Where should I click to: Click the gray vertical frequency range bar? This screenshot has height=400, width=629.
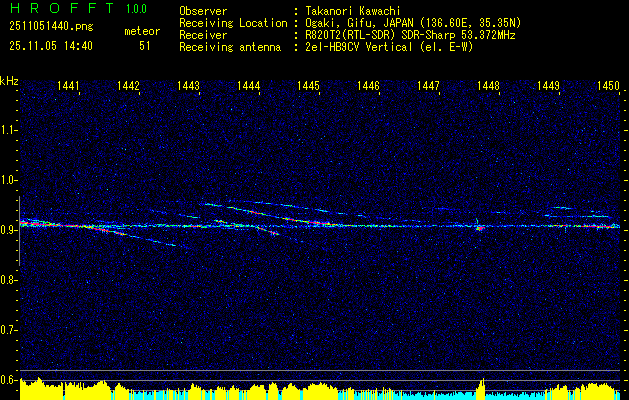(x=19, y=231)
